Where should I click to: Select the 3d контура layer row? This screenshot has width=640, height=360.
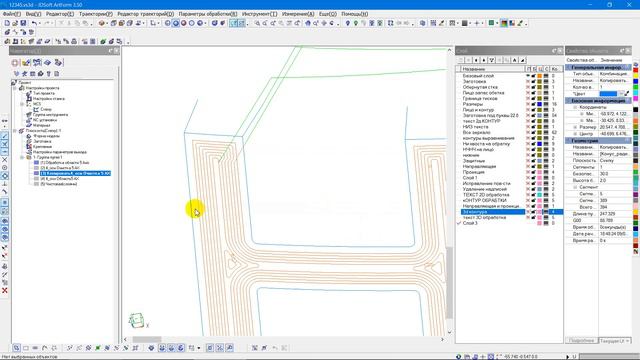tap(512, 212)
